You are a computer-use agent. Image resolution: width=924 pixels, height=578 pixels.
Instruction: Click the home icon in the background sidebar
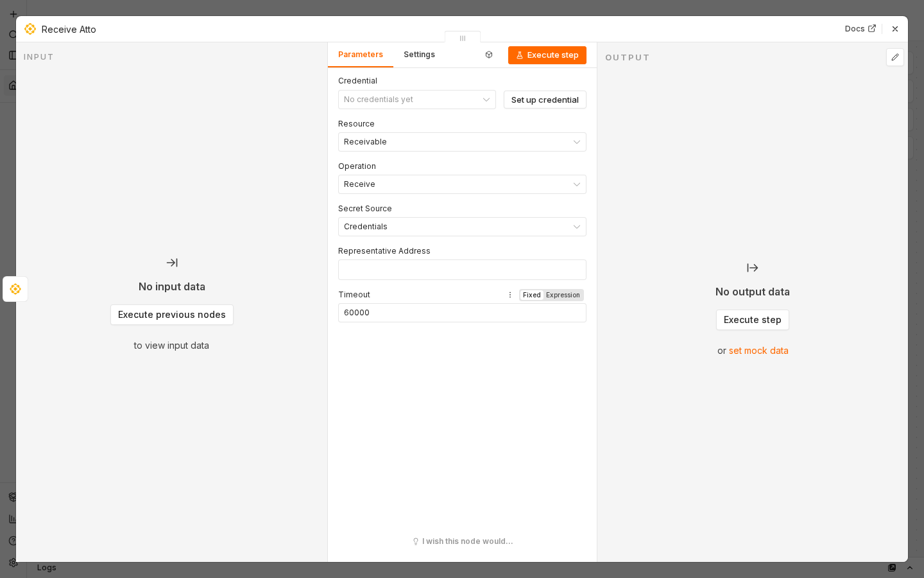(13, 85)
